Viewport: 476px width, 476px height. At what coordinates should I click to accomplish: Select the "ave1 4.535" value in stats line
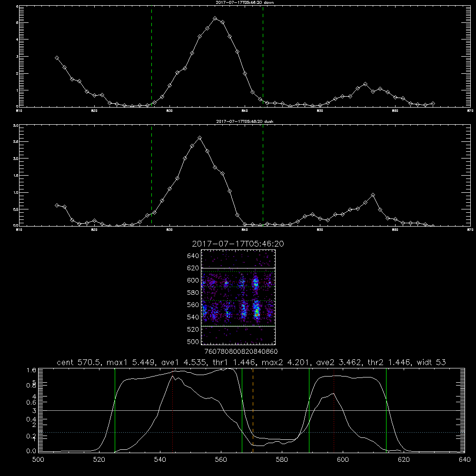coord(183,362)
